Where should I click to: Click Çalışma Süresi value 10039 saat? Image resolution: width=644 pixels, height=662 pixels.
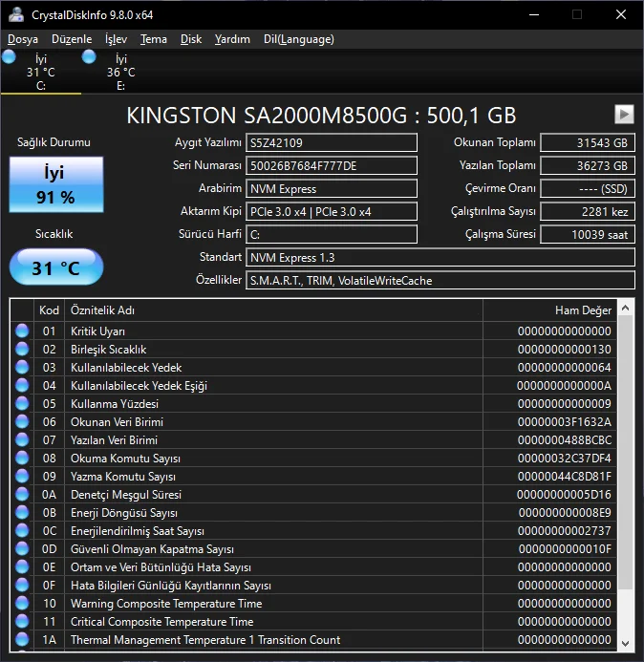click(588, 234)
